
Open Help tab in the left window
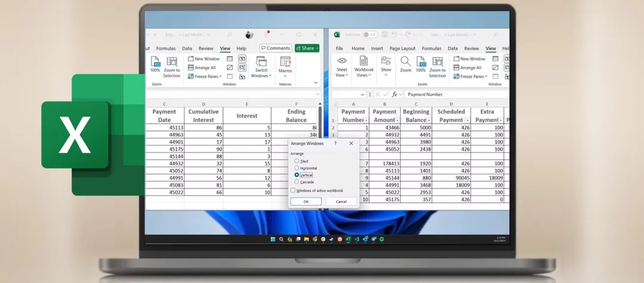coord(241,48)
